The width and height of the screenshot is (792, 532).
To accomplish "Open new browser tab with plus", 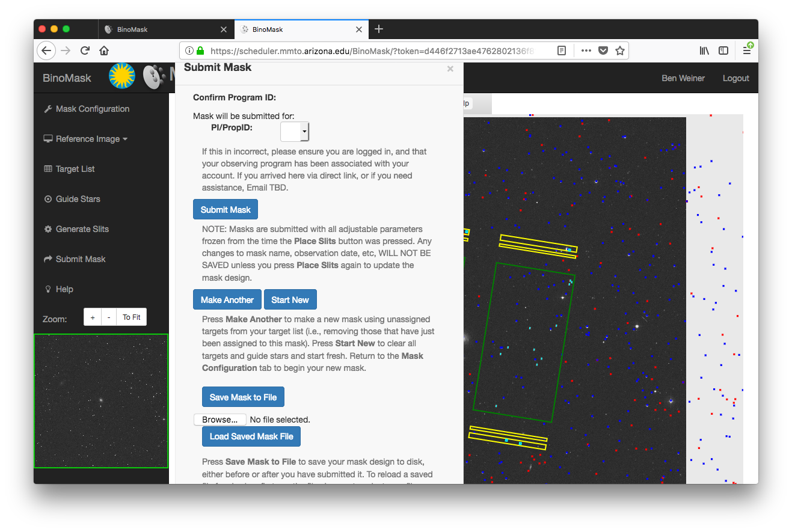I will [378, 29].
